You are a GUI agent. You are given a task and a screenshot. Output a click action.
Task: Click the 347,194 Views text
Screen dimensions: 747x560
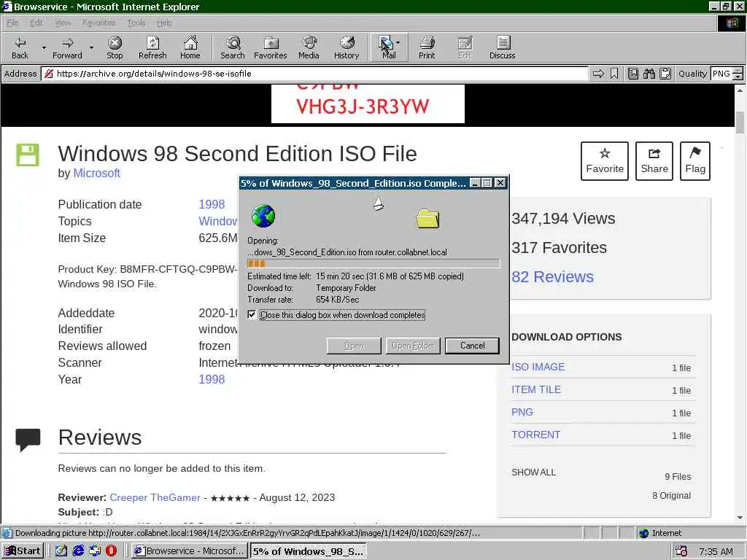pyautogui.click(x=563, y=219)
